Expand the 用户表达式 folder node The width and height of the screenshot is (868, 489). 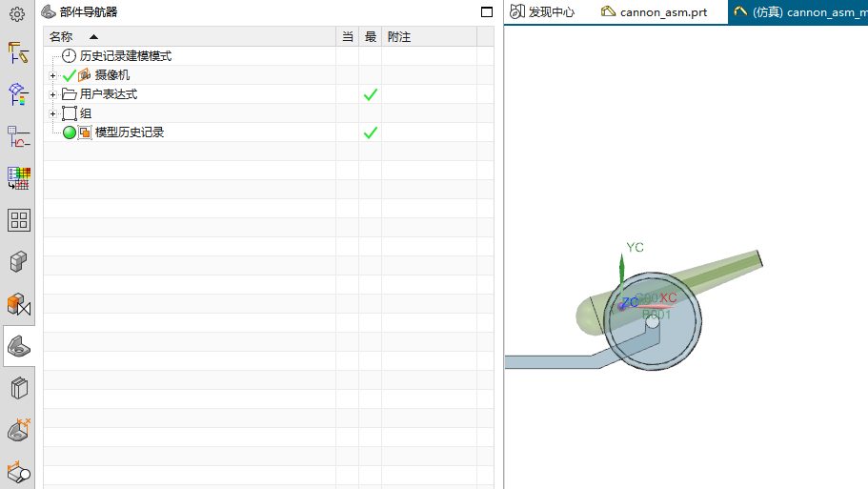(x=53, y=94)
